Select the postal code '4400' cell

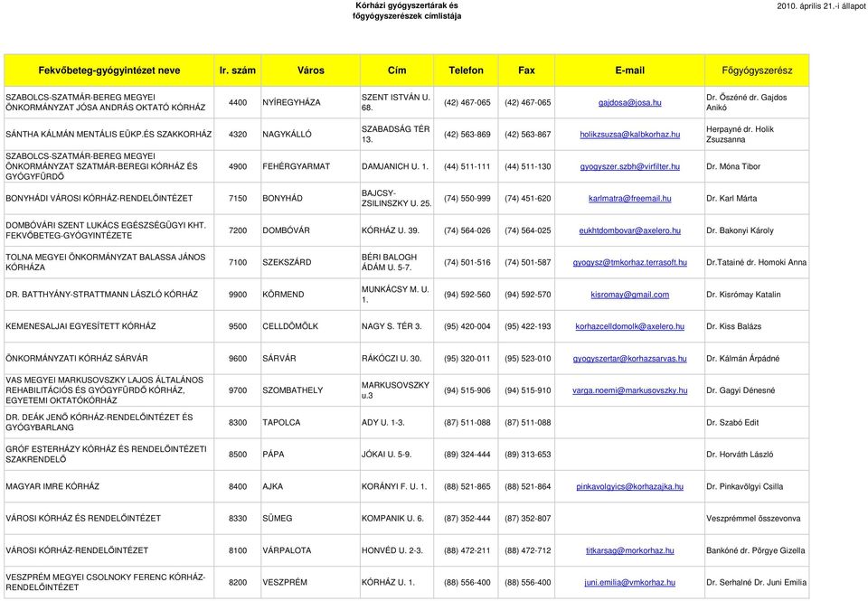click(238, 102)
